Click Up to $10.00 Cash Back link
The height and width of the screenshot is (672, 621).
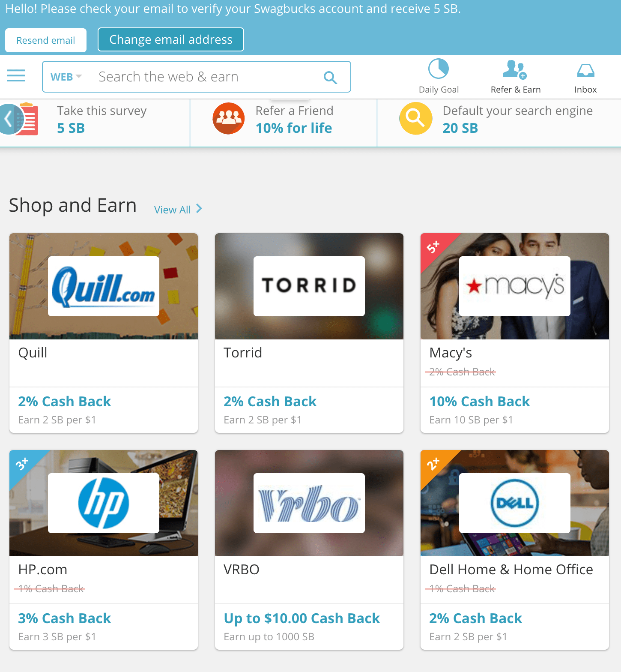[x=302, y=618]
